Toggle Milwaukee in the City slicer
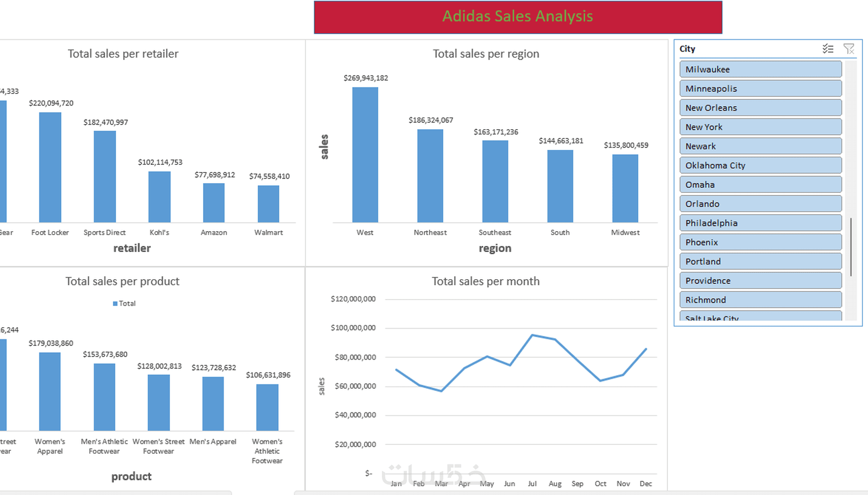The image size is (868, 495). [760, 69]
